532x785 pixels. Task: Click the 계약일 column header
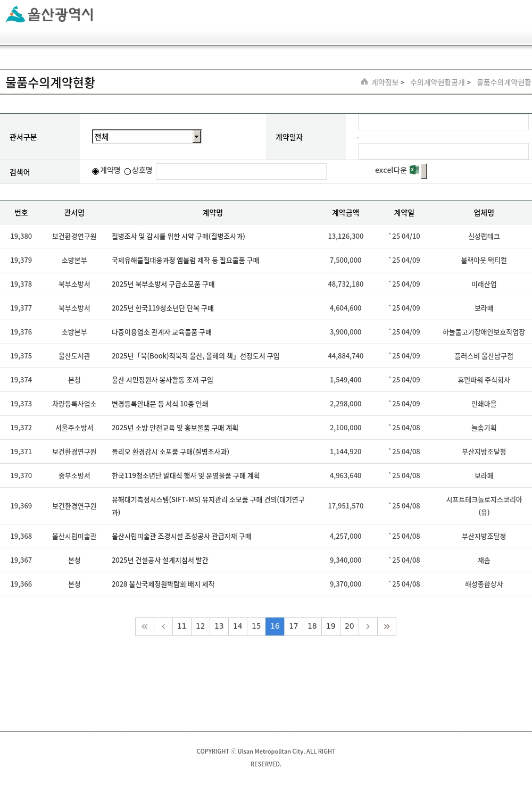point(404,213)
